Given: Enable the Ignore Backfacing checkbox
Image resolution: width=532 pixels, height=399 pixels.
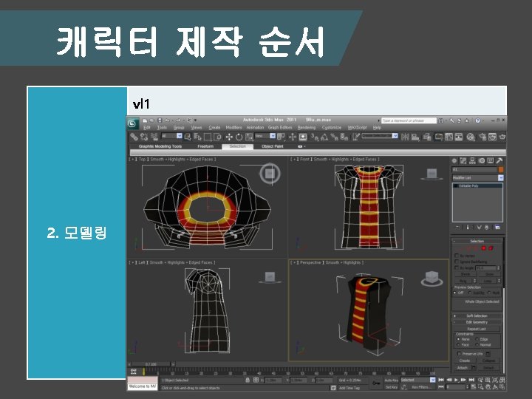Looking at the screenshot, I should [x=457, y=262].
